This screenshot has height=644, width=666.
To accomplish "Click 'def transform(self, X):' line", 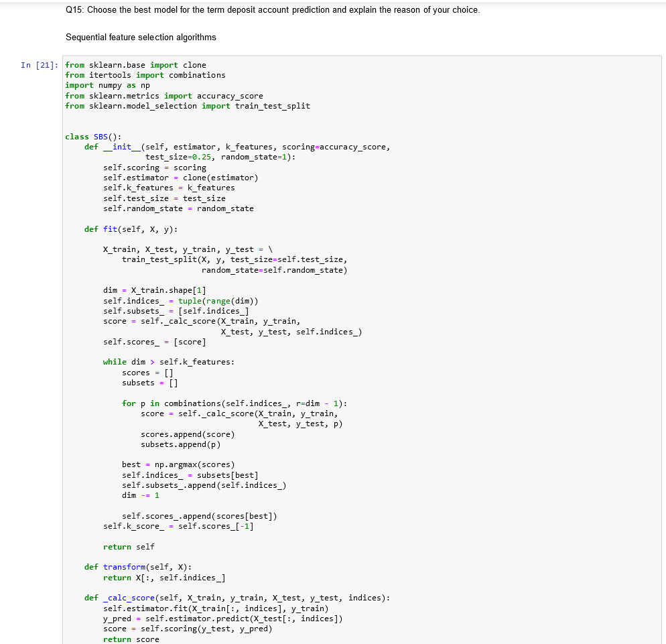I will (138, 567).
